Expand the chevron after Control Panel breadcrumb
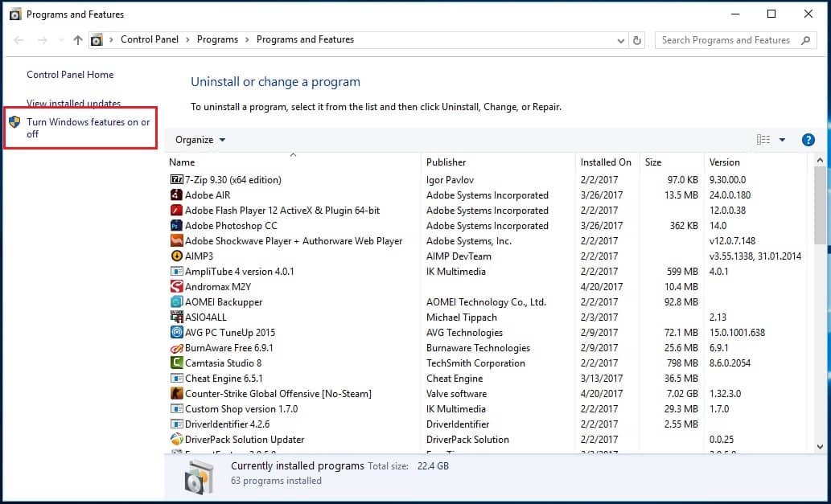 click(x=187, y=39)
